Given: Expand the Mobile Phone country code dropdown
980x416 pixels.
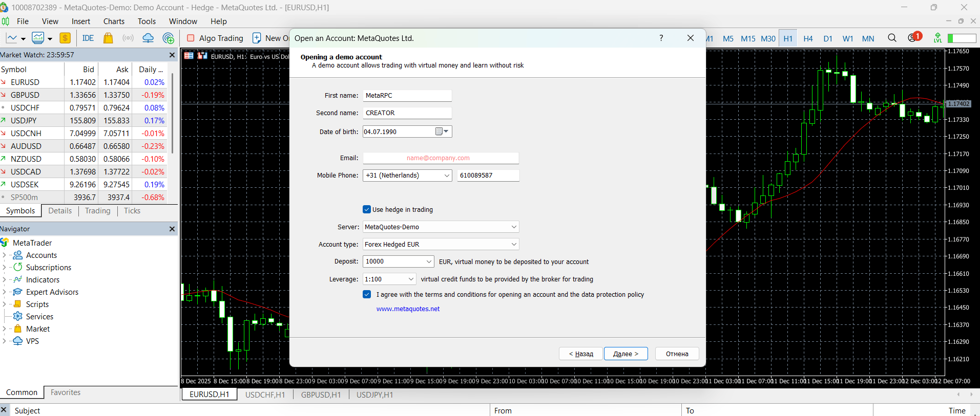Looking at the screenshot, I should (446, 176).
